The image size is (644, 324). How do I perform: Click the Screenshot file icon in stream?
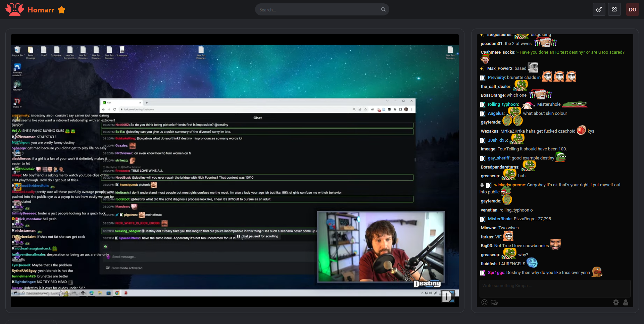[x=122, y=52]
